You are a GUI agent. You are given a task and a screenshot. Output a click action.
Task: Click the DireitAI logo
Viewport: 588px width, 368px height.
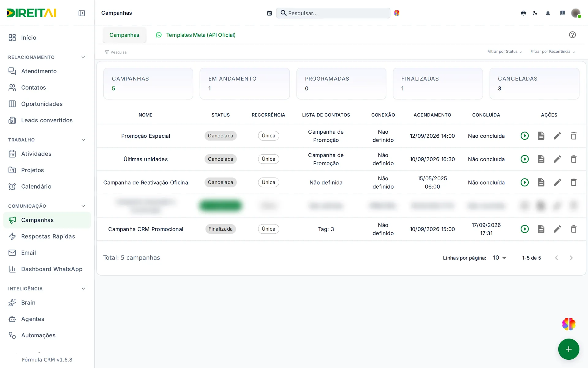pos(32,13)
